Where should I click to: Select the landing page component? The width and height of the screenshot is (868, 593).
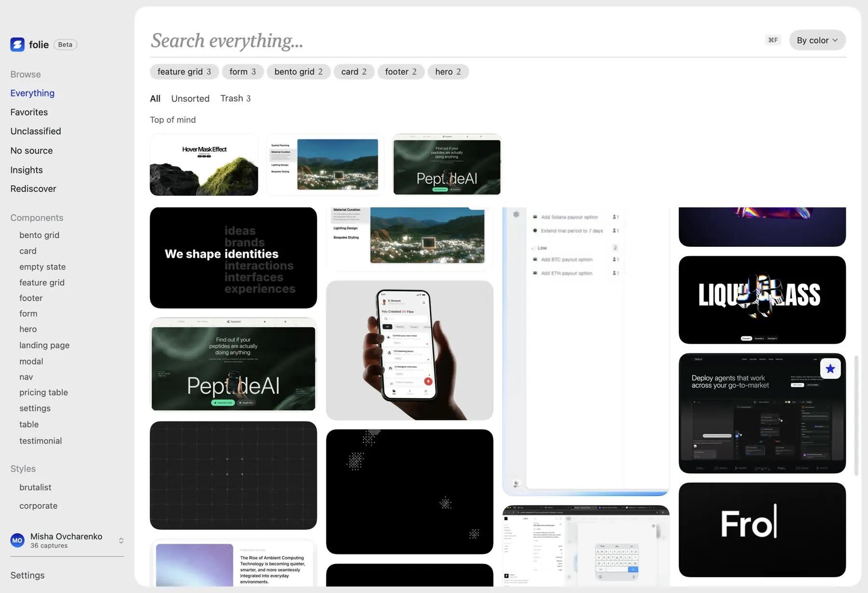44,345
